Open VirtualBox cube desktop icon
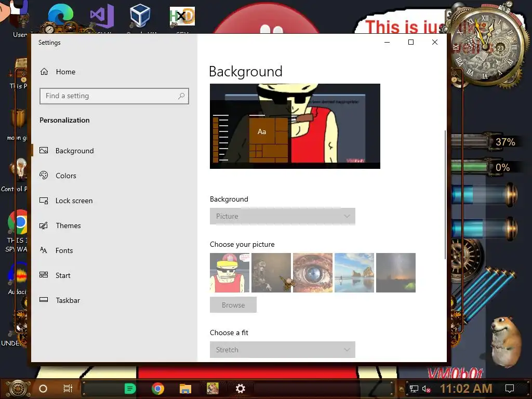Screen dimensions: 532x399 140,16
